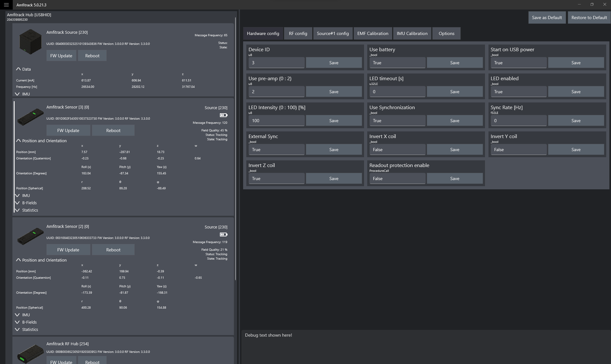Toggle the Invert X coil False field
The height and width of the screenshot is (364, 611).
pos(397,150)
